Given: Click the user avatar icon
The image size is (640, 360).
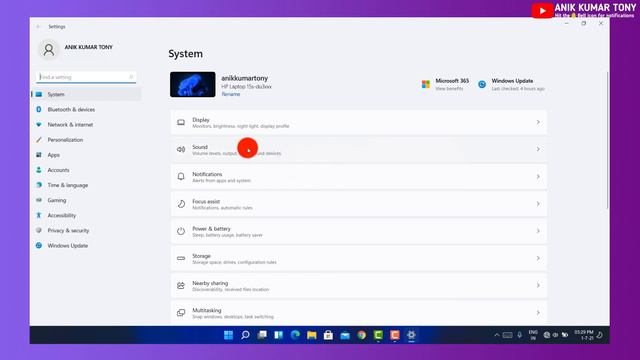Looking at the screenshot, I should [49, 50].
